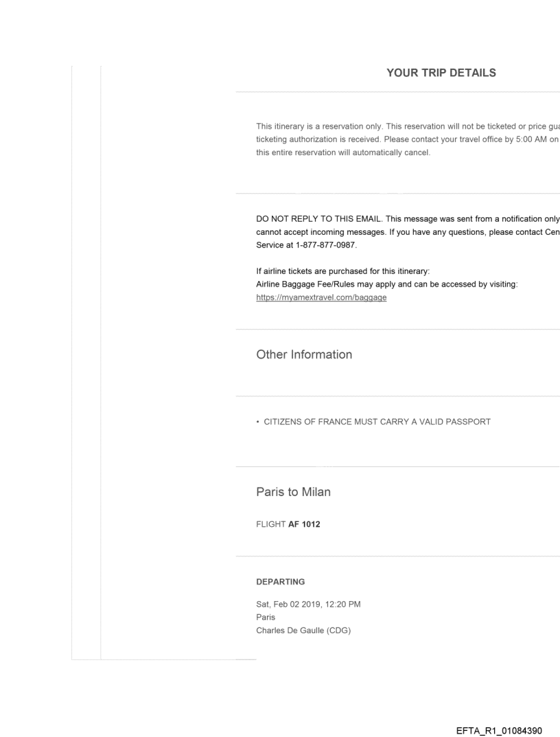This screenshot has height=737, width=560.
Task: Click the Charles De Gaulle (CDG) airport text
Action: (303, 629)
